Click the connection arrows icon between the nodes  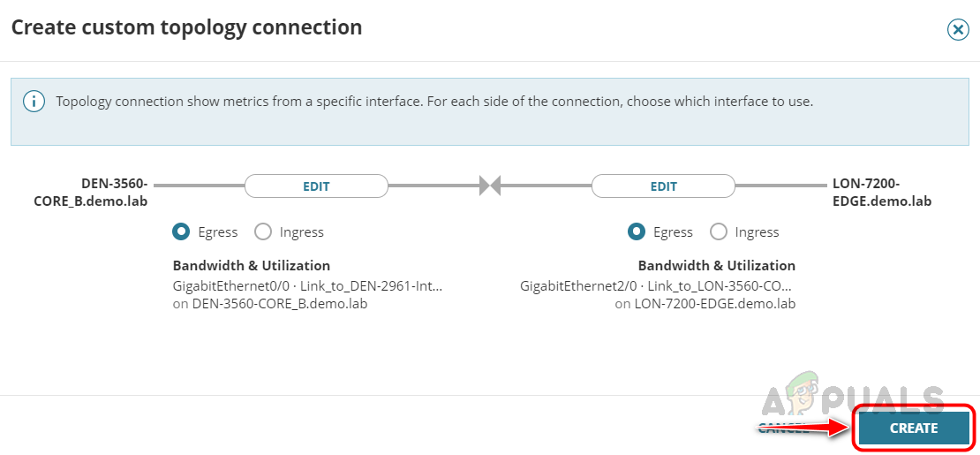[x=490, y=186]
